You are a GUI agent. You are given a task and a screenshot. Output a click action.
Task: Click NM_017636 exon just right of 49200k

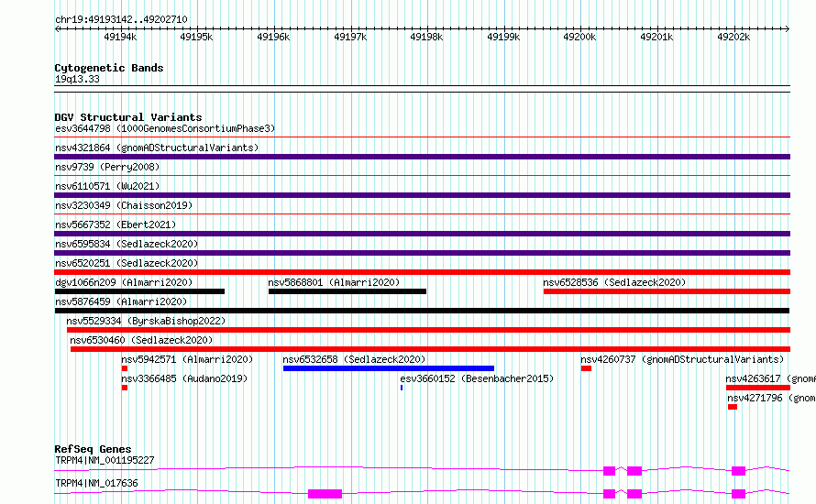pos(610,494)
